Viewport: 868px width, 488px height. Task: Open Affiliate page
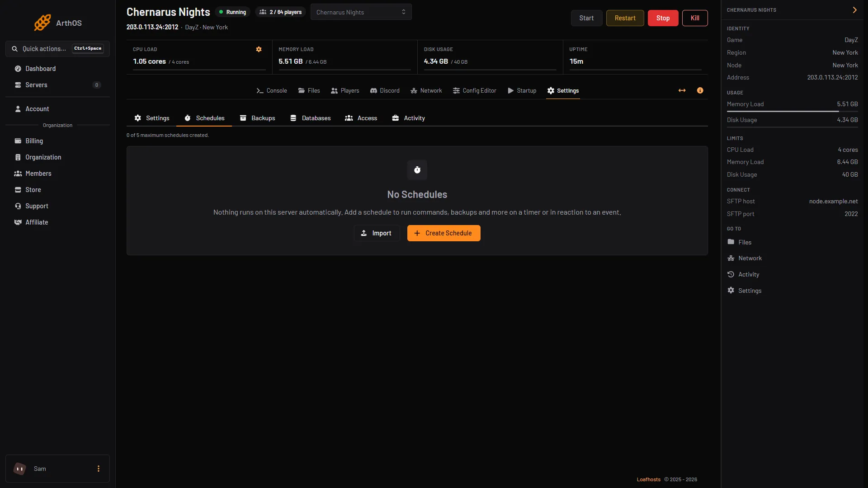[57, 222]
